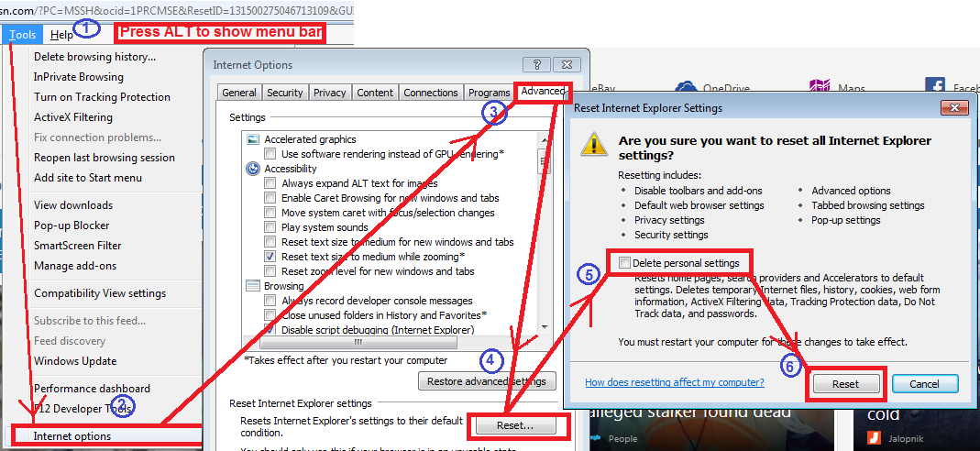
Task: Uncheck Reset text size to medium while zooming
Action: click(270, 257)
